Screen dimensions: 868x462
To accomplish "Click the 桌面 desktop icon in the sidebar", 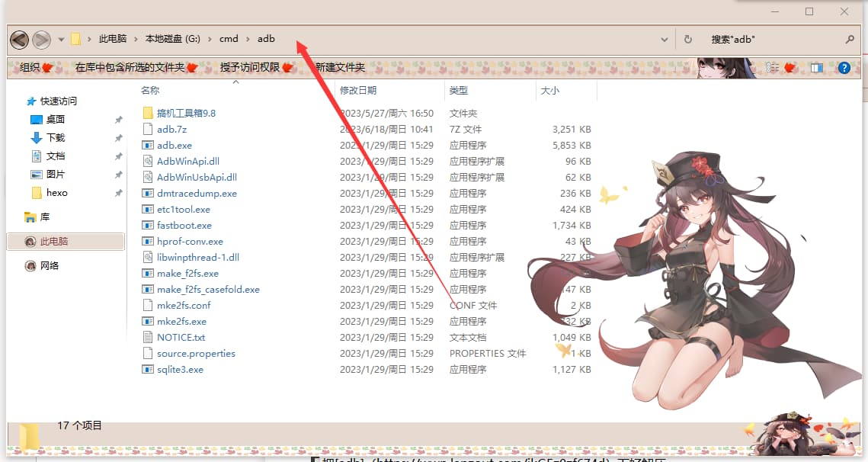I will click(37, 120).
